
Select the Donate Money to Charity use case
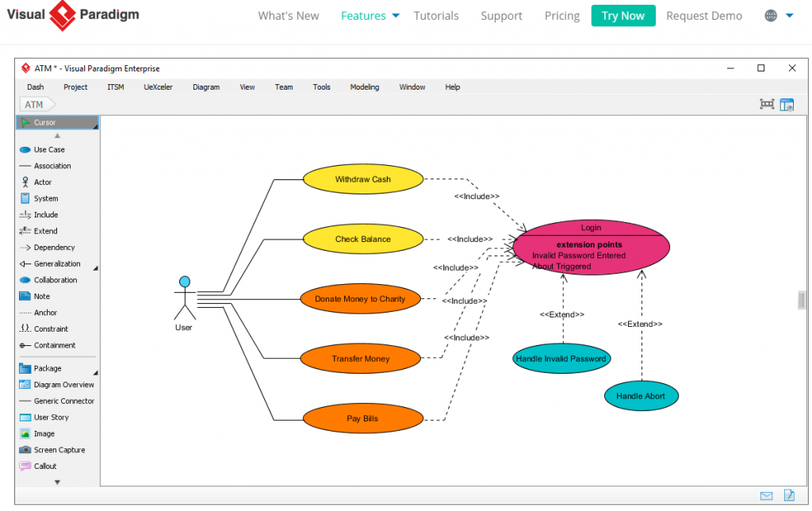[361, 299]
